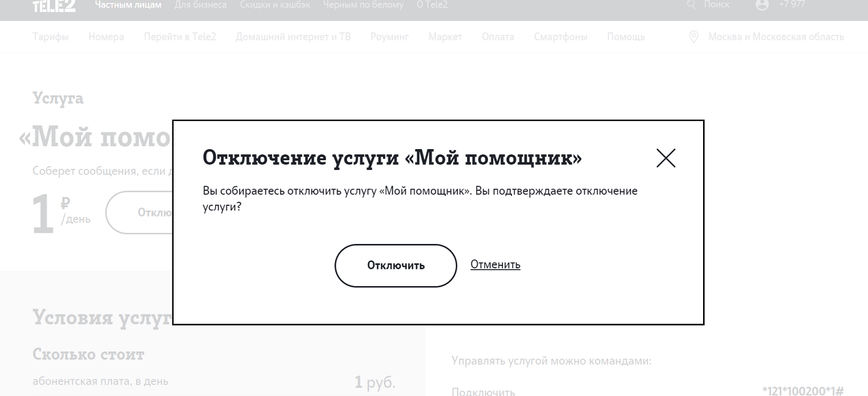The image size is (868, 396).
Task: Open the Смартфоны menu item
Action: click(561, 37)
